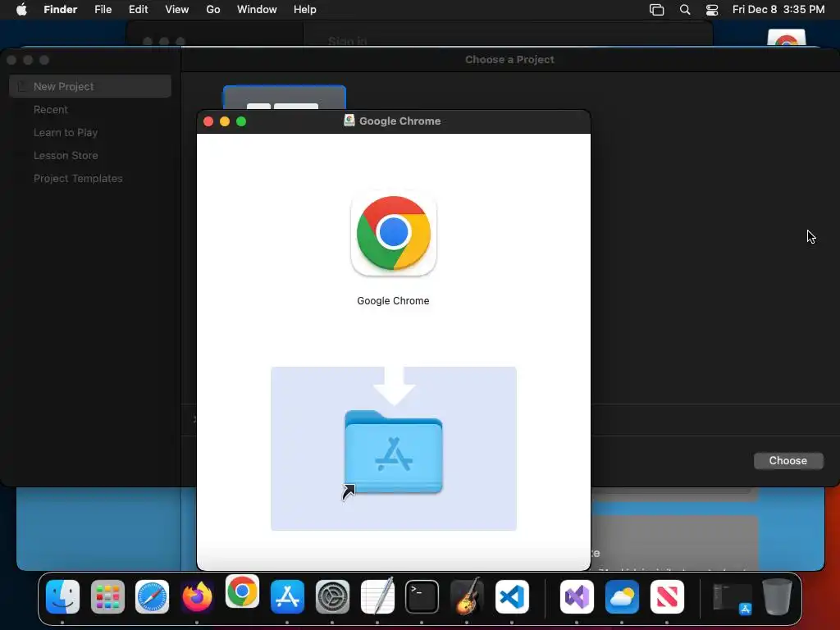Click the Choose button in GarageBand
Viewport: 840px width, 630px height.
pos(788,460)
